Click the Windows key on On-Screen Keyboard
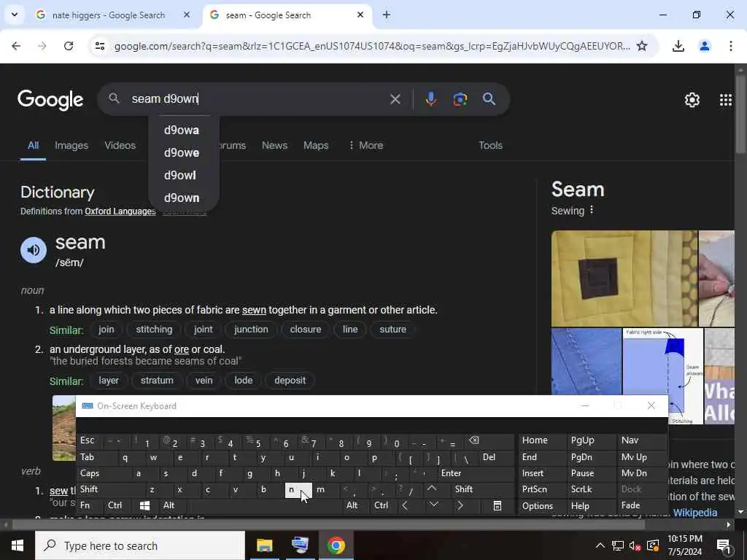 (145, 506)
